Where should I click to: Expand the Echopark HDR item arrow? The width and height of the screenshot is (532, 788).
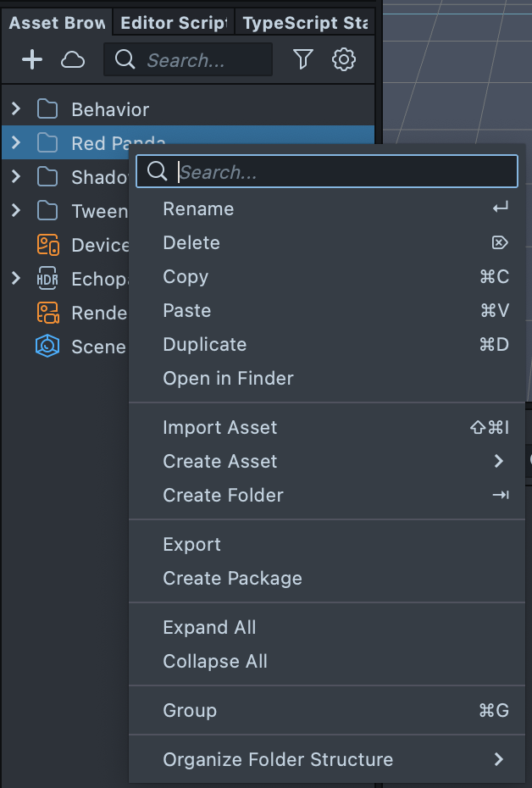click(15, 278)
